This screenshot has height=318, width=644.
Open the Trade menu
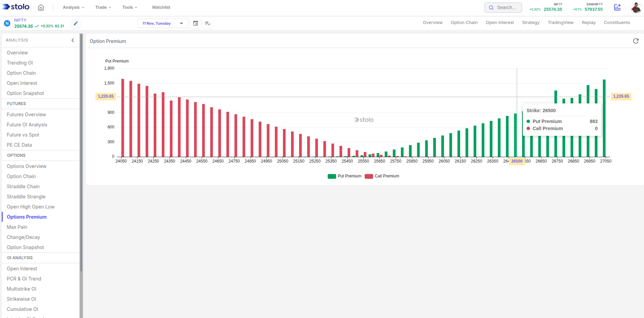103,7
